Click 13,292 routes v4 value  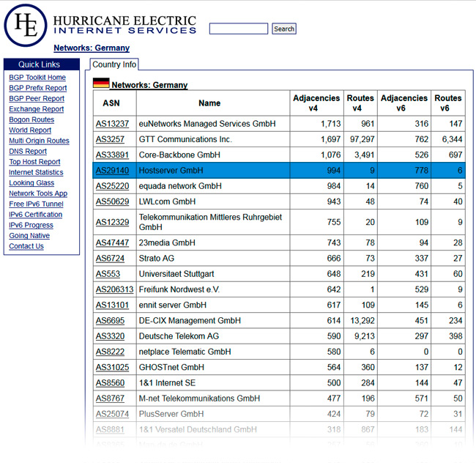click(x=362, y=321)
